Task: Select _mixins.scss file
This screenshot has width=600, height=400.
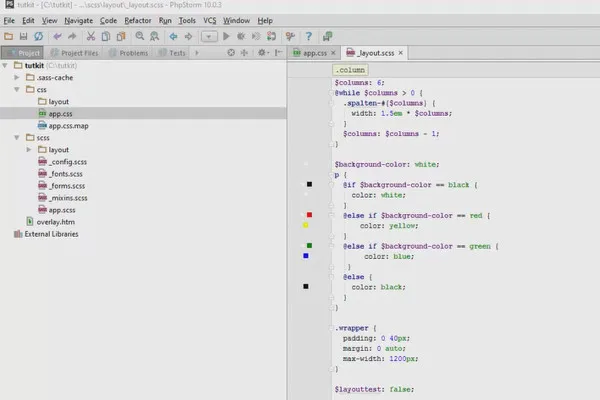Action: [x=63, y=198]
